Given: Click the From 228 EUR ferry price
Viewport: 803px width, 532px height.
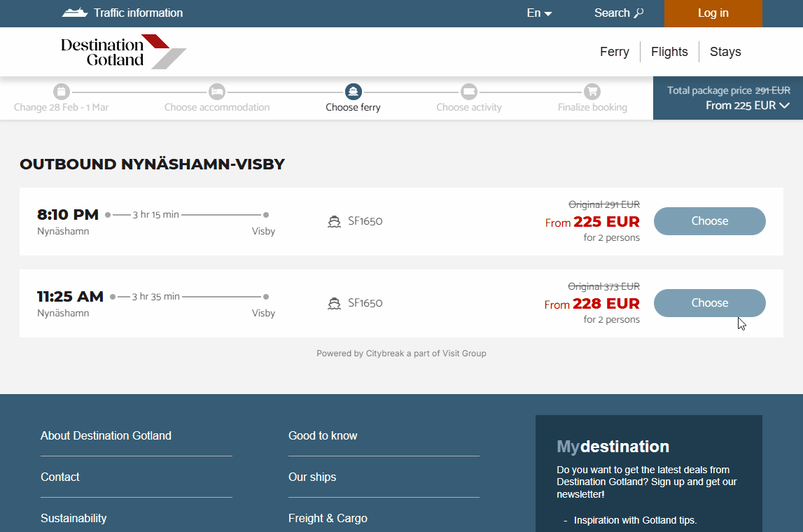Looking at the screenshot, I should click(x=592, y=304).
